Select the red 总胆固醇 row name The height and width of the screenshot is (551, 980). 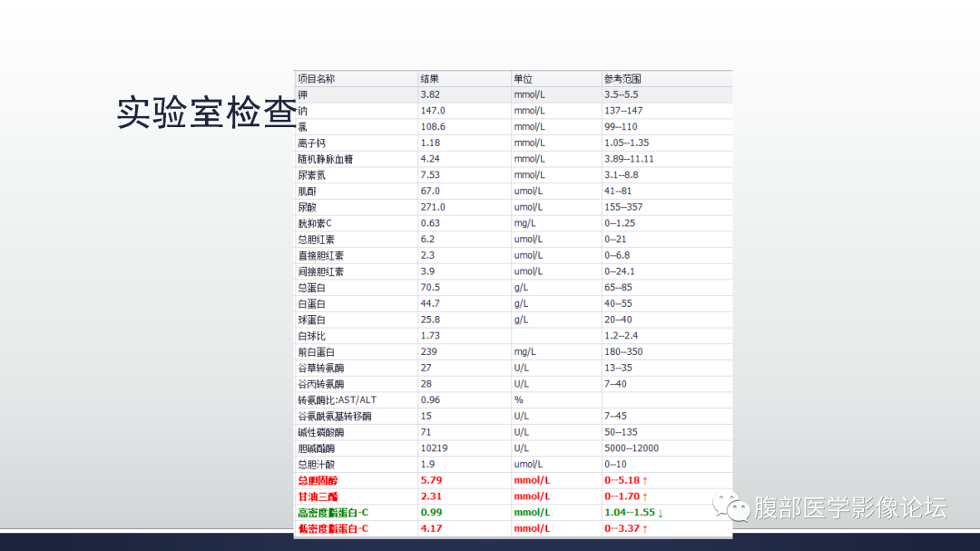point(318,481)
